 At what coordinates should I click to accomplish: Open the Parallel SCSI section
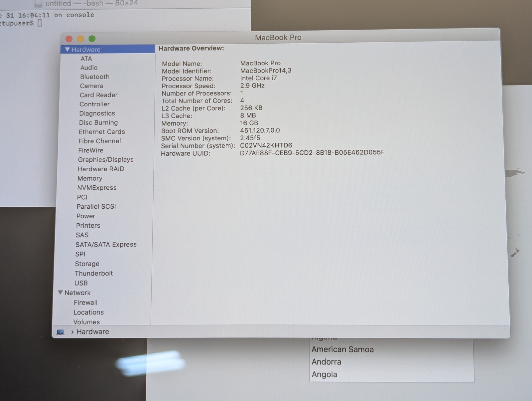click(x=96, y=207)
